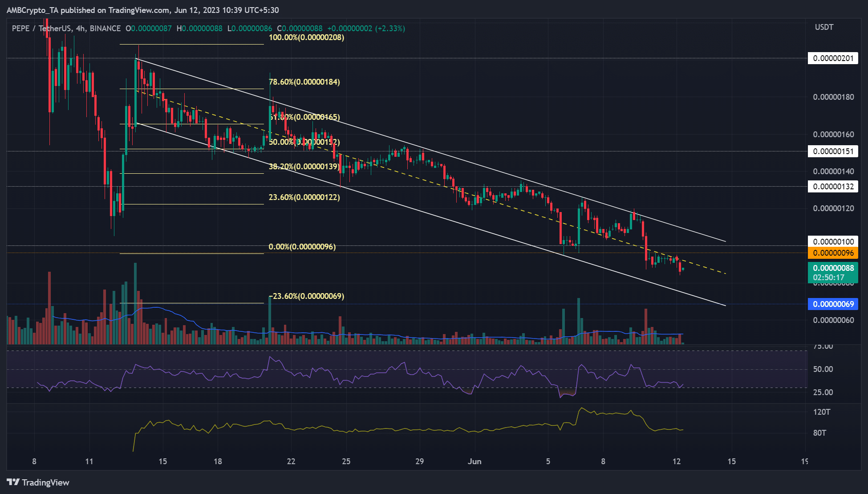Select the 100.00% Fibonacci level label
Viewport: 868px width, 494px height.
pyautogui.click(x=306, y=37)
